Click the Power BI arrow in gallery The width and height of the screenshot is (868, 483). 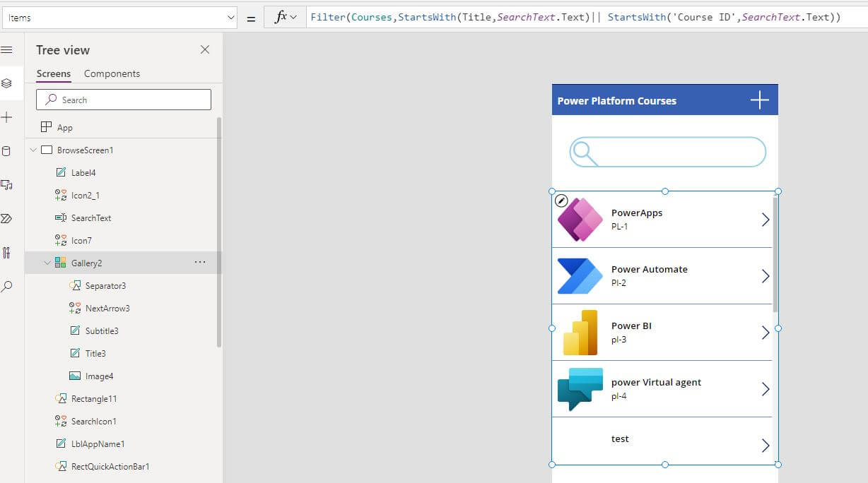(x=765, y=333)
